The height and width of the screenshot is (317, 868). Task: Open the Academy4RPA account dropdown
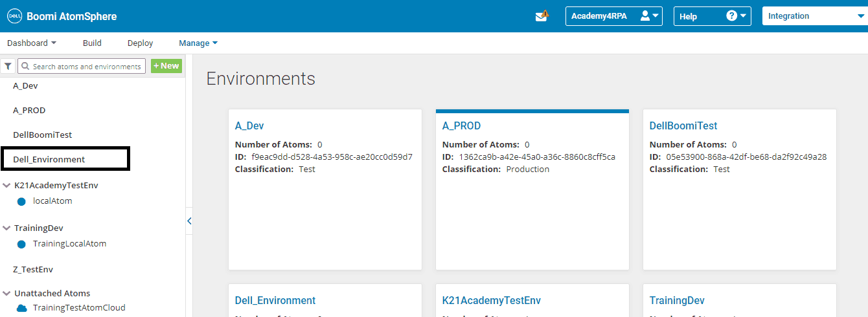coord(614,16)
